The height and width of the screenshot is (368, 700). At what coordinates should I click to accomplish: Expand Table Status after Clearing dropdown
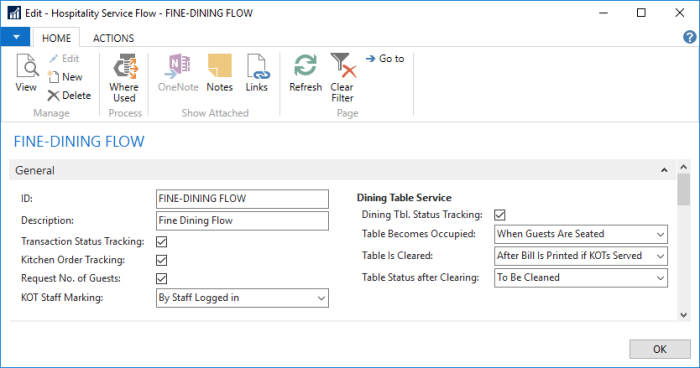click(x=581, y=278)
